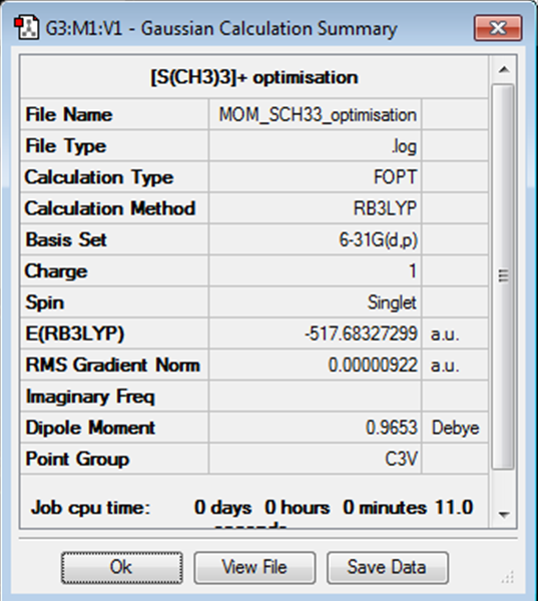Click the 'Debye' unit cell
This screenshot has height=601, width=538.
coord(455,427)
